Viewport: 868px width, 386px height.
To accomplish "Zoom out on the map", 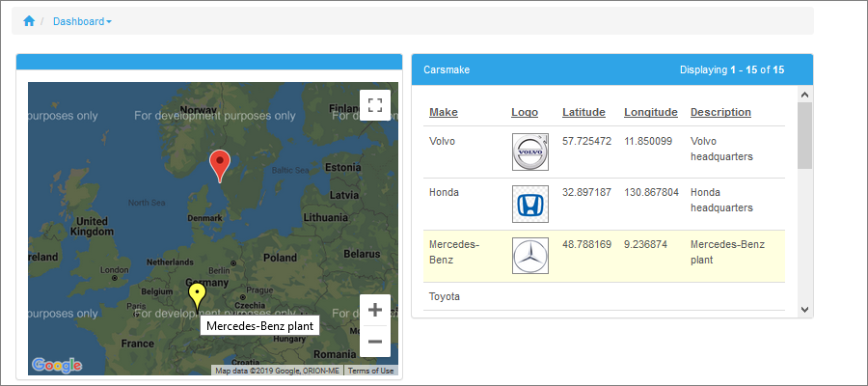I will [375, 342].
